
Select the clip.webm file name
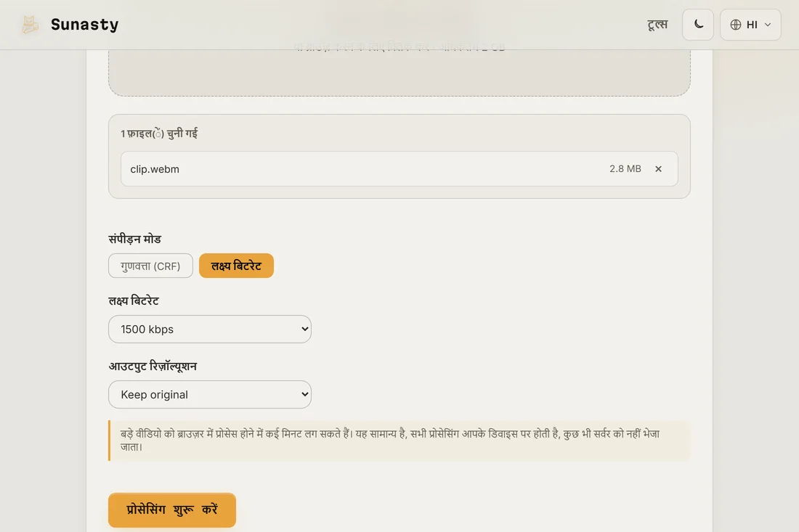coord(155,169)
